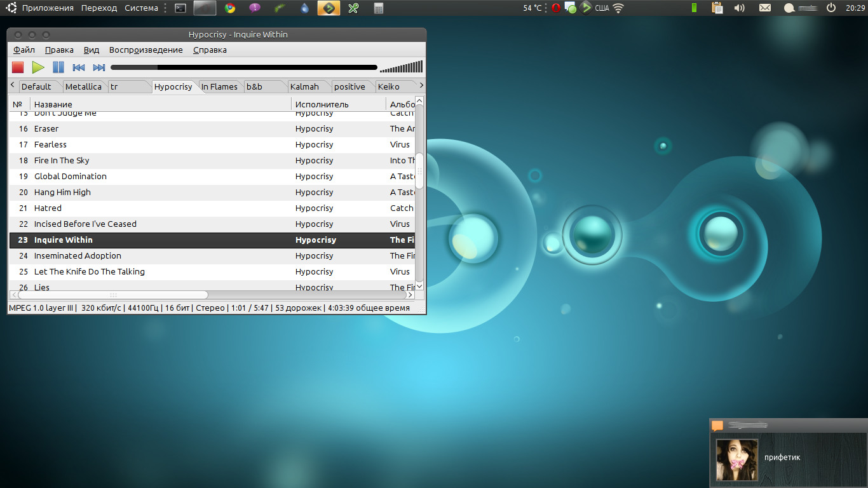
Task: Open the Переход panel menu
Action: coord(99,8)
